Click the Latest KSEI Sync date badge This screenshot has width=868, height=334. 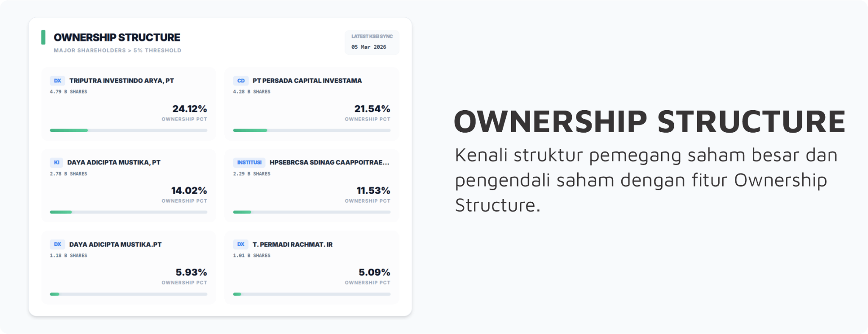(x=372, y=42)
